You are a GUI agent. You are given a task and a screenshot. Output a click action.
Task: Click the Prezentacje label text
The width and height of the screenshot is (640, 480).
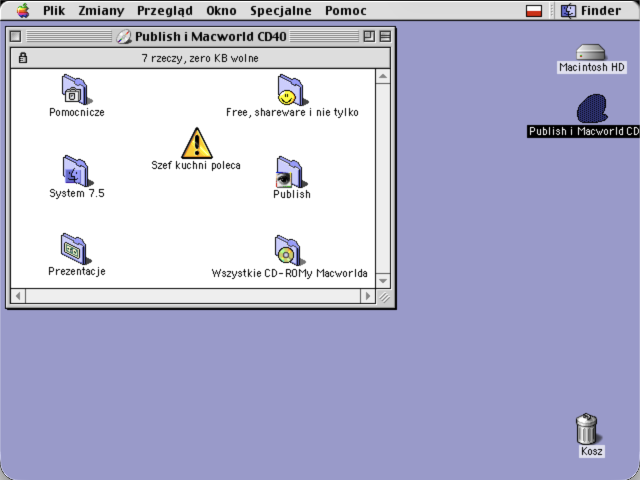(77, 271)
